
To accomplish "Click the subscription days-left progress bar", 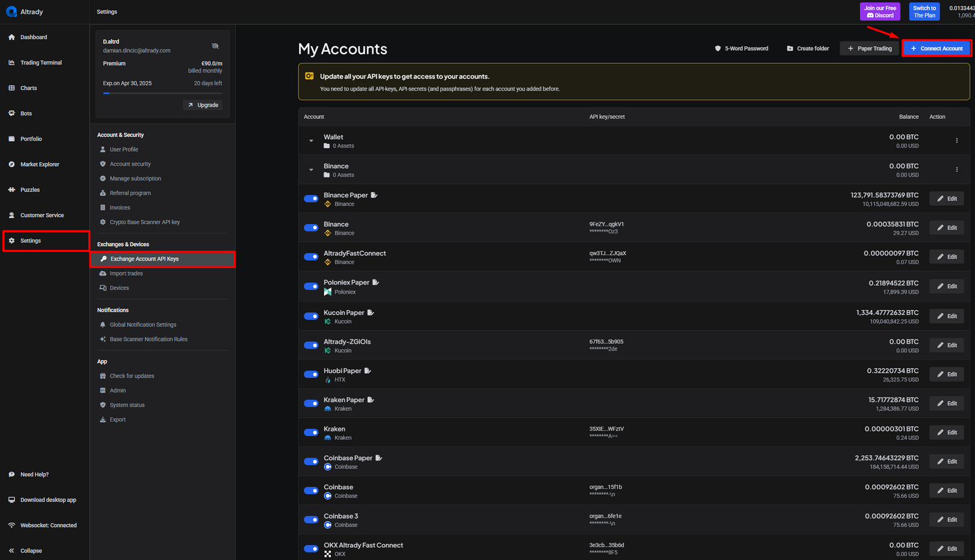I will (163, 93).
